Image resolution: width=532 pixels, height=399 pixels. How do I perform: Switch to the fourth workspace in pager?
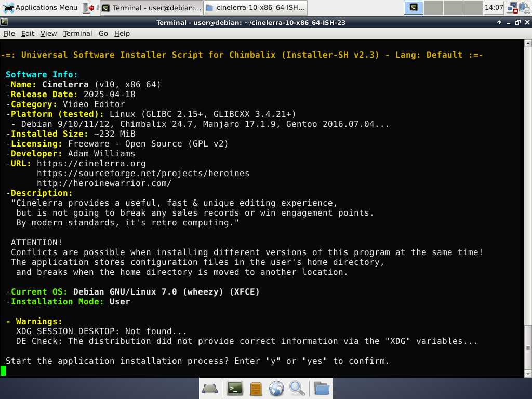pos(473,7)
